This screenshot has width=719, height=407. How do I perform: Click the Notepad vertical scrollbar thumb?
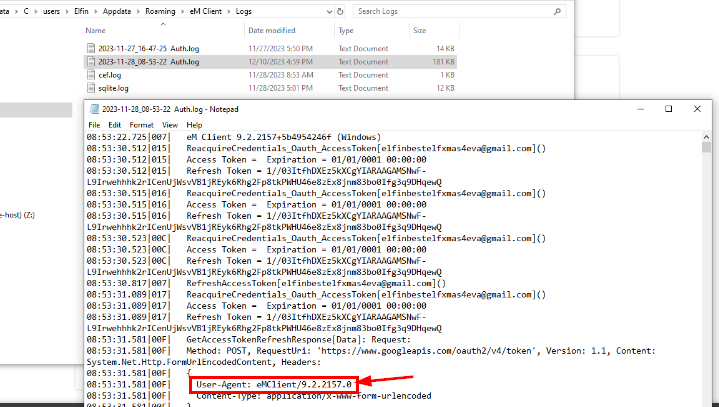click(706, 147)
